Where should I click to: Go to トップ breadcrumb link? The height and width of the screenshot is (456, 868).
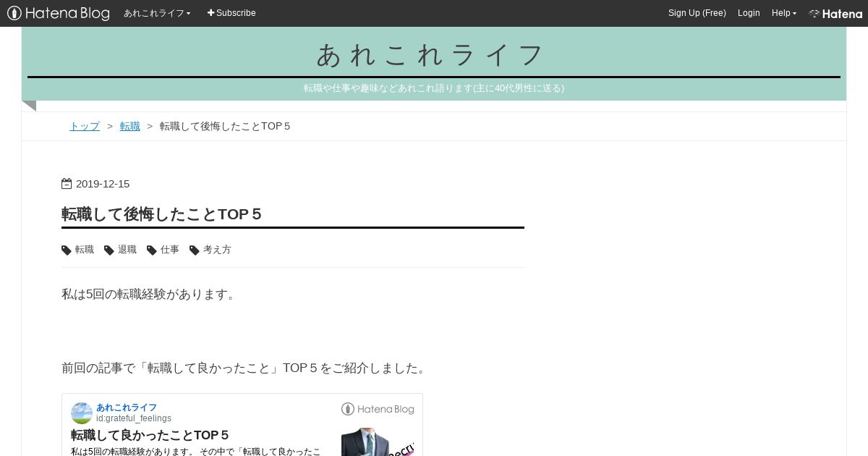coord(85,126)
